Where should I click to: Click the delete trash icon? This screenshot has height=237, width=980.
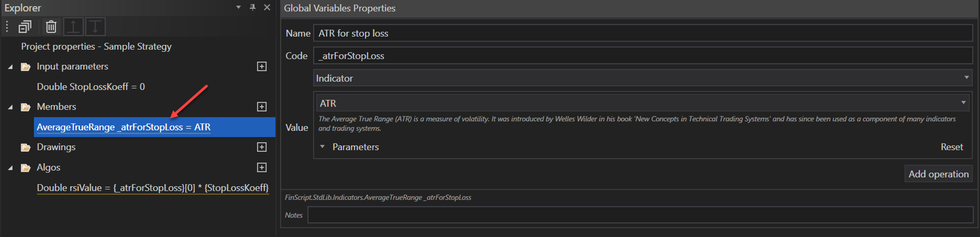(51, 27)
